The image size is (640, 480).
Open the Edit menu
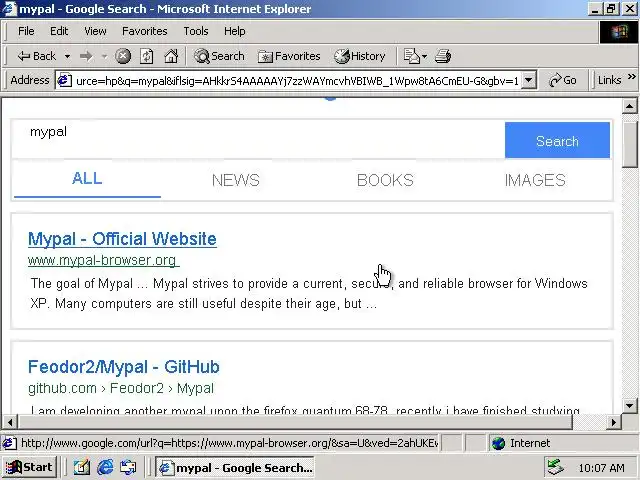(59, 31)
